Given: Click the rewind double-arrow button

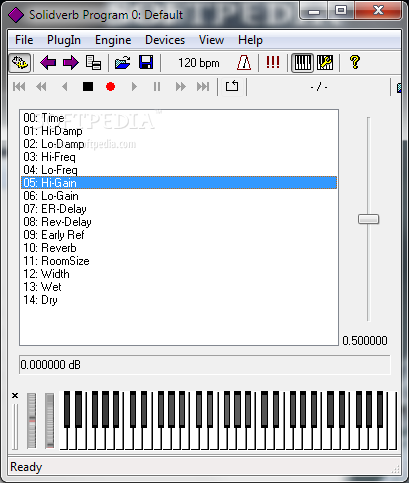Looking at the screenshot, I should pyautogui.click(x=41, y=87).
